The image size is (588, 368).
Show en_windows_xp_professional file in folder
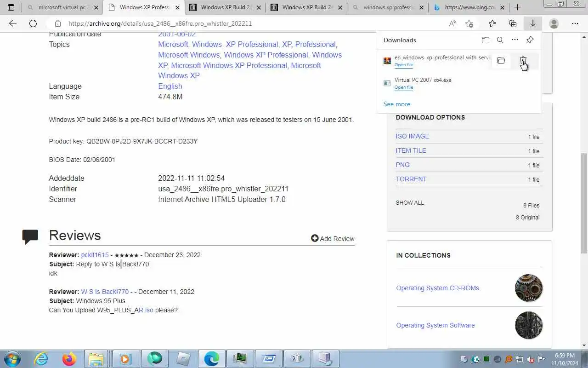[501, 61]
